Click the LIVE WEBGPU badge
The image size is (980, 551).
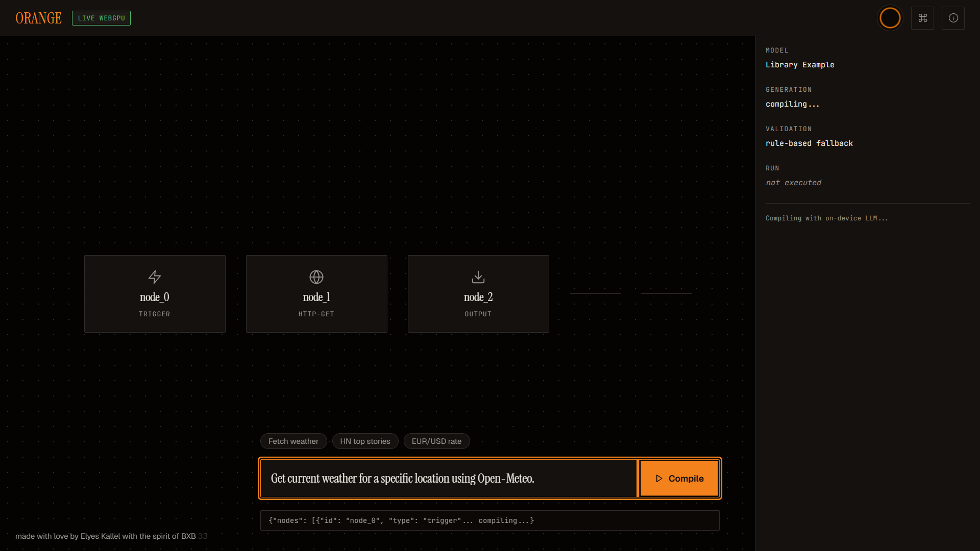[101, 18]
